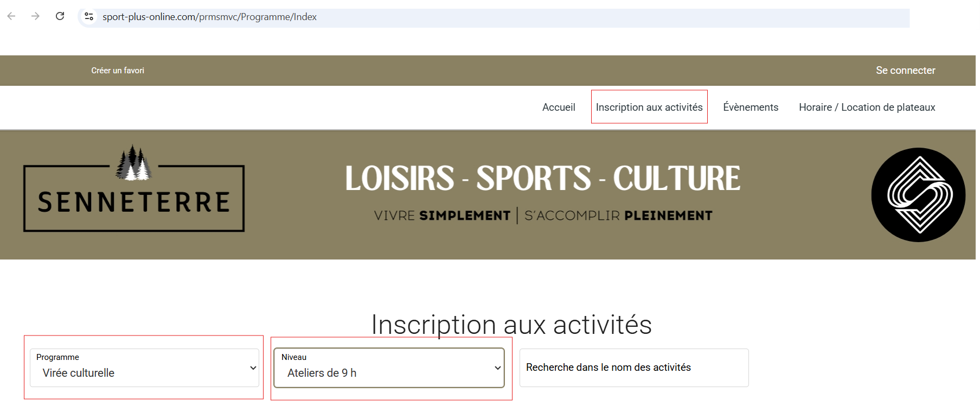Screen dimensions: 980x405
Task: Click the LOISIRS - SPORTS - CULTURE banner title
Action: [x=542, y=179]
